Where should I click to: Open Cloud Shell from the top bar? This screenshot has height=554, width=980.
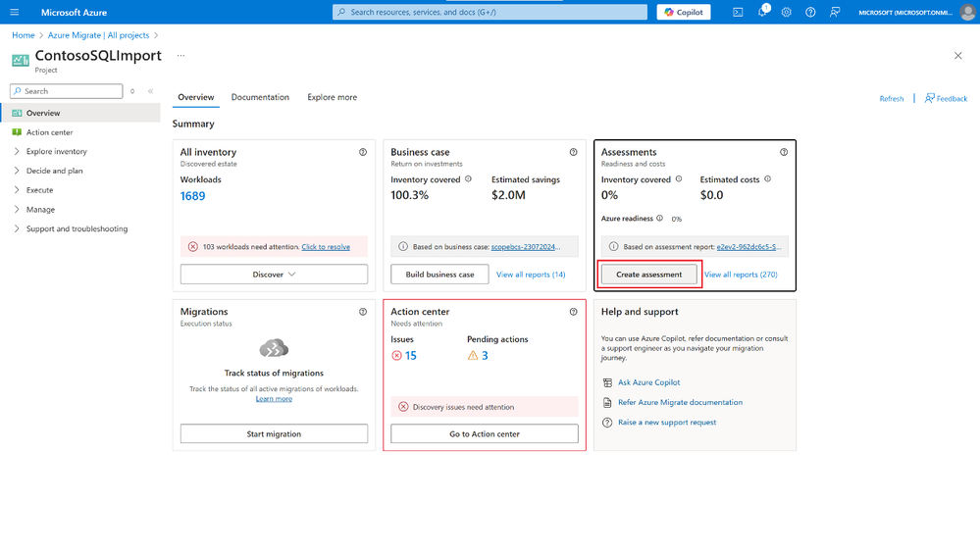[x=738, y=12]
